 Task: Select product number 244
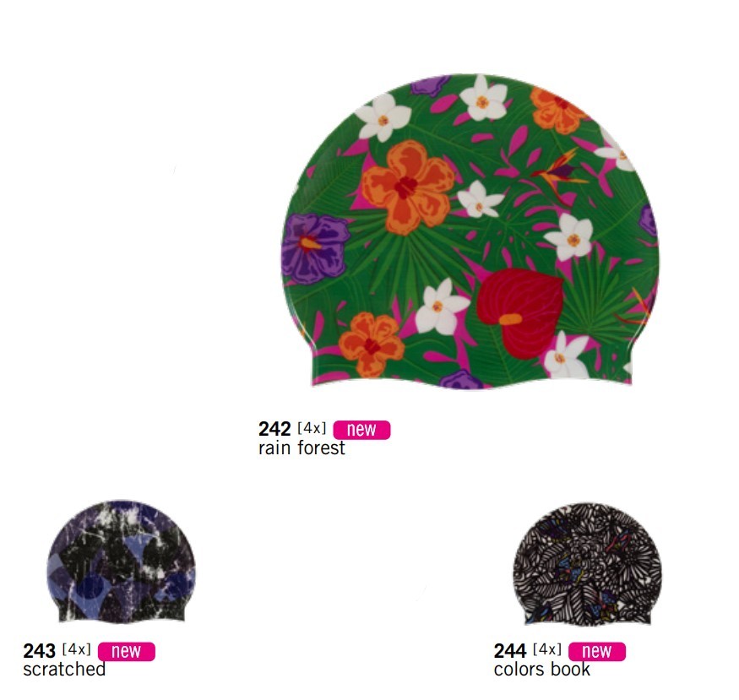510,652
